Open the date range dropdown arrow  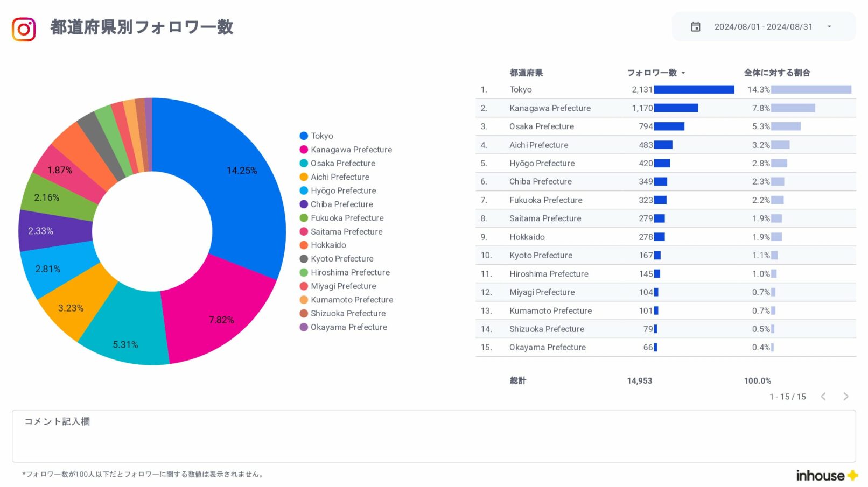[828, 27]
